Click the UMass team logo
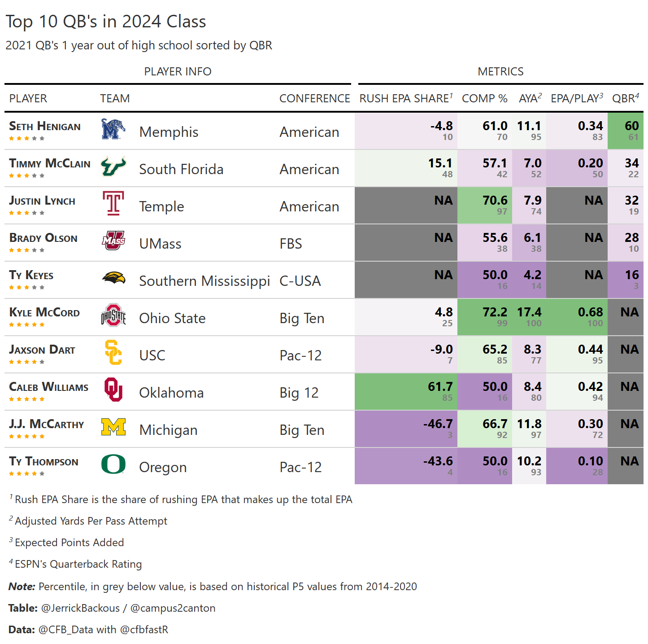Screen dimensions: 648x644 [x=113, y=241]
